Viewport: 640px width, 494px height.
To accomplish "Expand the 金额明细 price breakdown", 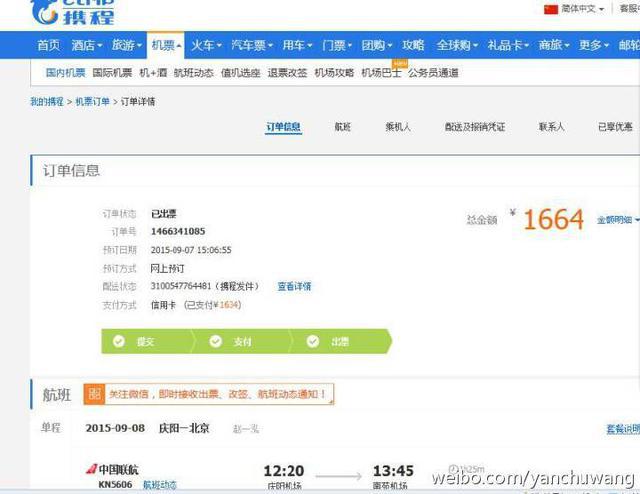I will coord(618,220).
